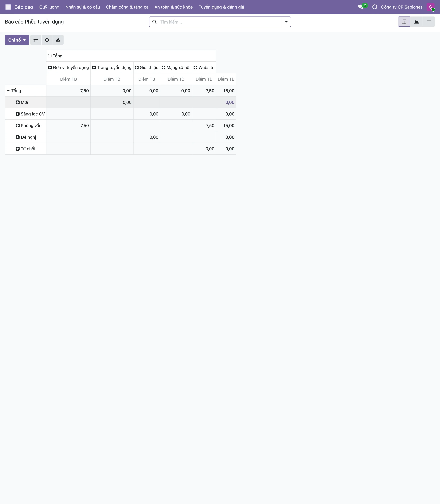The height and width of the screenshot is (504, 440).
Task: Open the activities clock icon
Action: (x=375, y=7)
